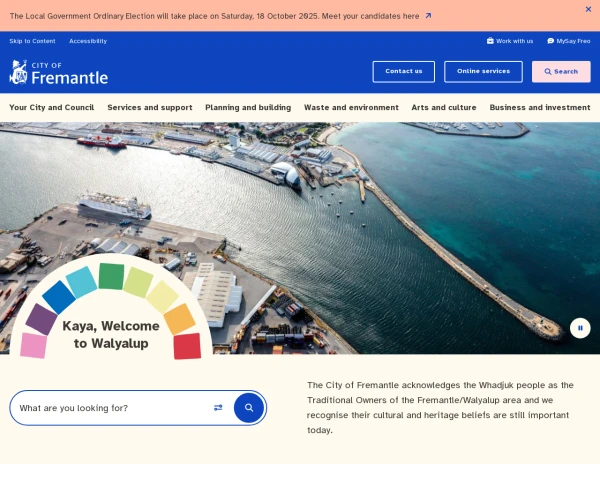The width and height of the screenshot is (600, 480).
Task: Open the Planning and building menu
Action: pos(248,107)
